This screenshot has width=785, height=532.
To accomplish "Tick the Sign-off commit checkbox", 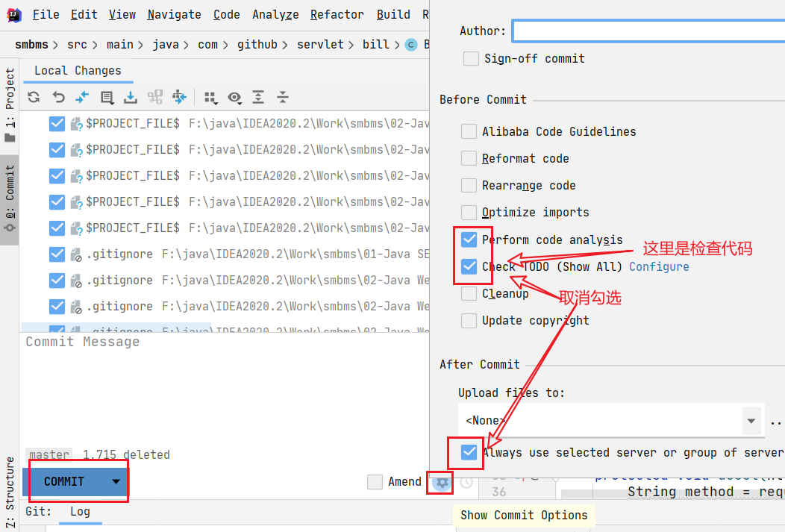I will 471,58.
